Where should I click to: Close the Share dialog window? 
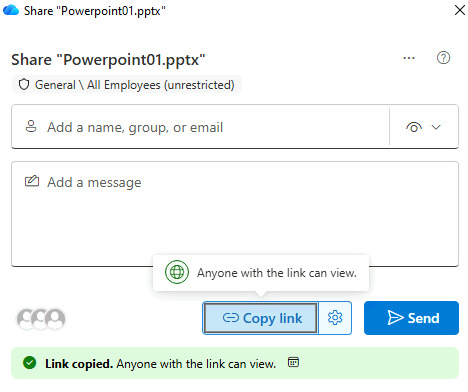pyautogui.click(x=460, y=10)
